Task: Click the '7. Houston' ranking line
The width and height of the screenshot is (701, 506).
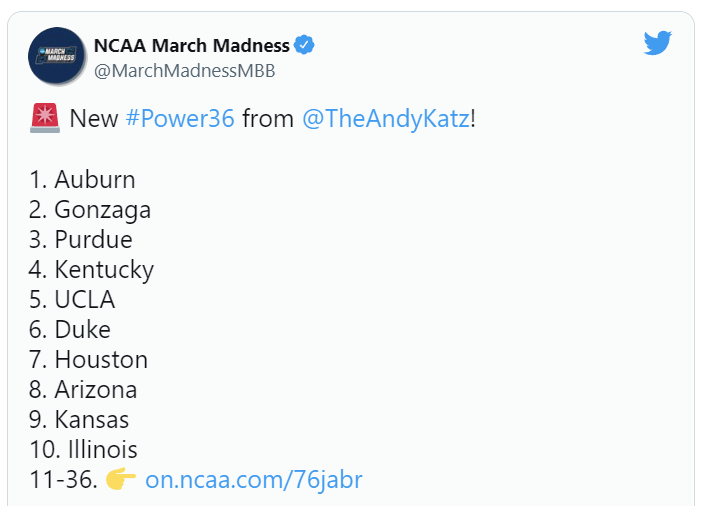Action: tap(89, 360)
